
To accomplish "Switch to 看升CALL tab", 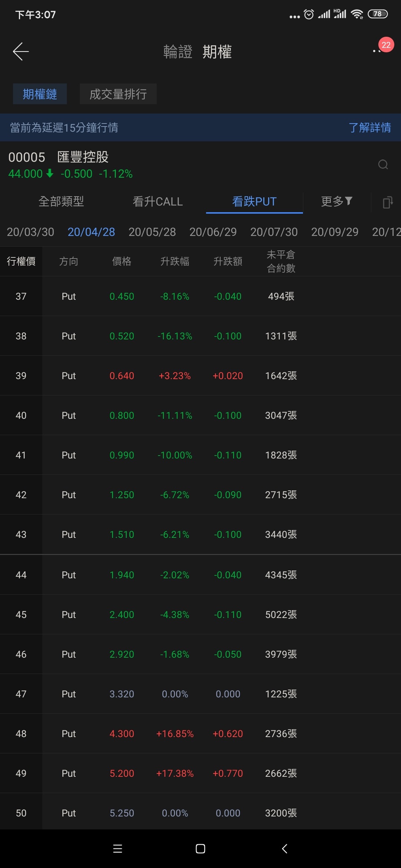I will click(158, 201).
